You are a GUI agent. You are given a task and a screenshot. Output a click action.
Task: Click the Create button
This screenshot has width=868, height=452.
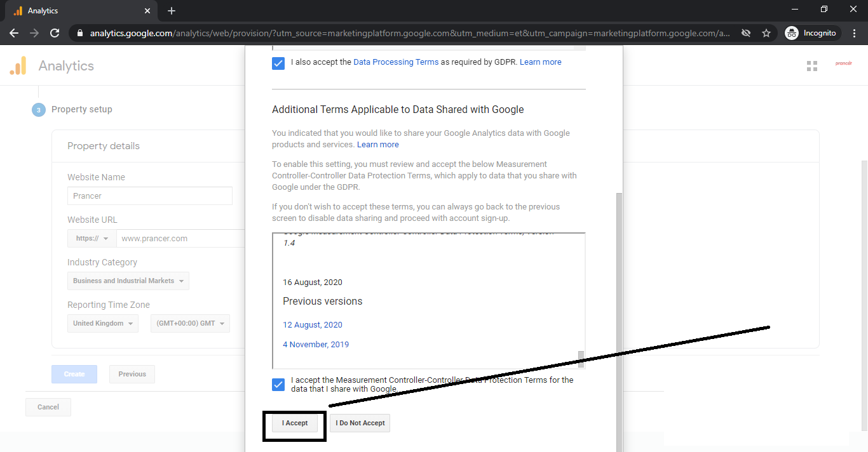pyautogui.click(x=74, y=374)
